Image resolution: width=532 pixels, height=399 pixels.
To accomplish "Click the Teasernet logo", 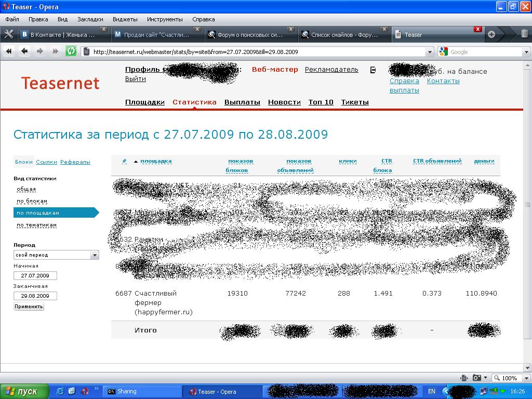I will pyautogui.click(x=60, y=83).
